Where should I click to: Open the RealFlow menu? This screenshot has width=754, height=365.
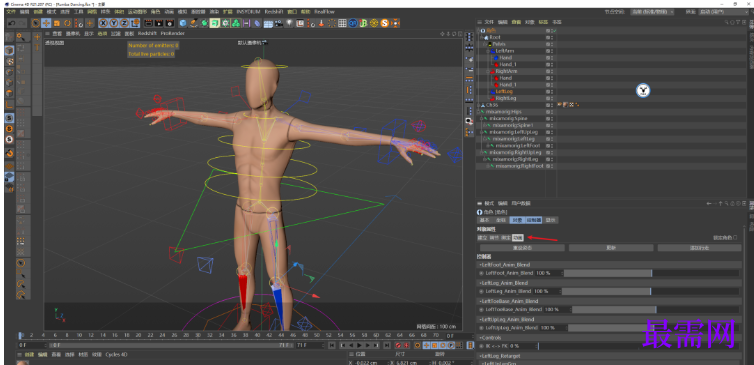325,12
